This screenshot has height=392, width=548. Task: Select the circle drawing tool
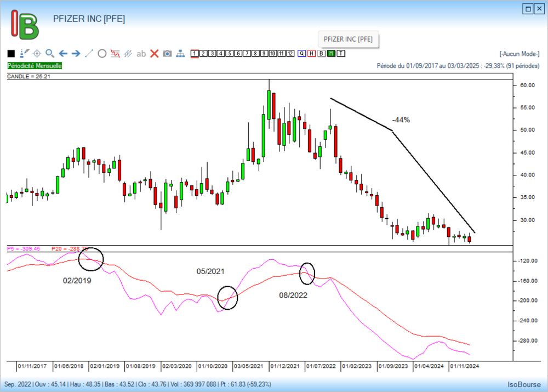(102, 54)
